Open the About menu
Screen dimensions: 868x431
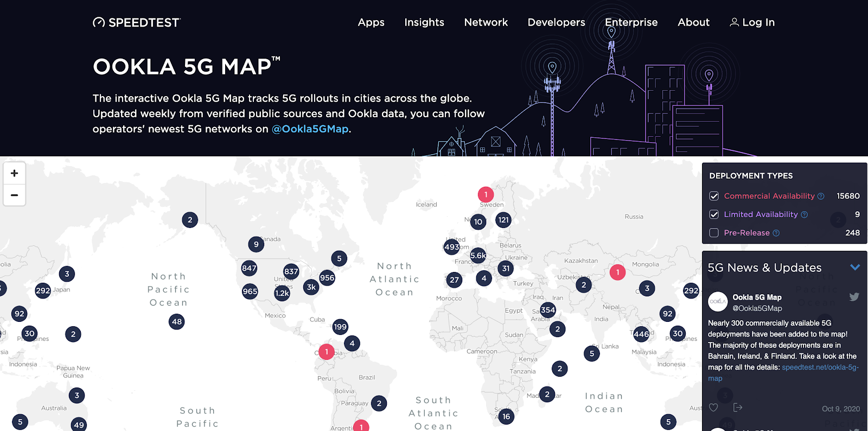click(693, 22)
